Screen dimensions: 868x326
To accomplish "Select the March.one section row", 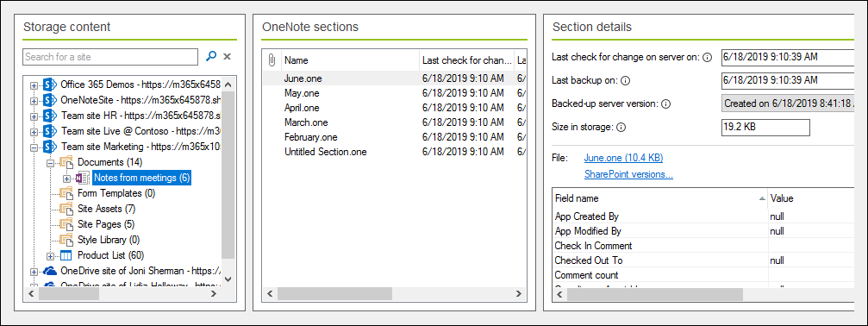I will tap(395, 122).
